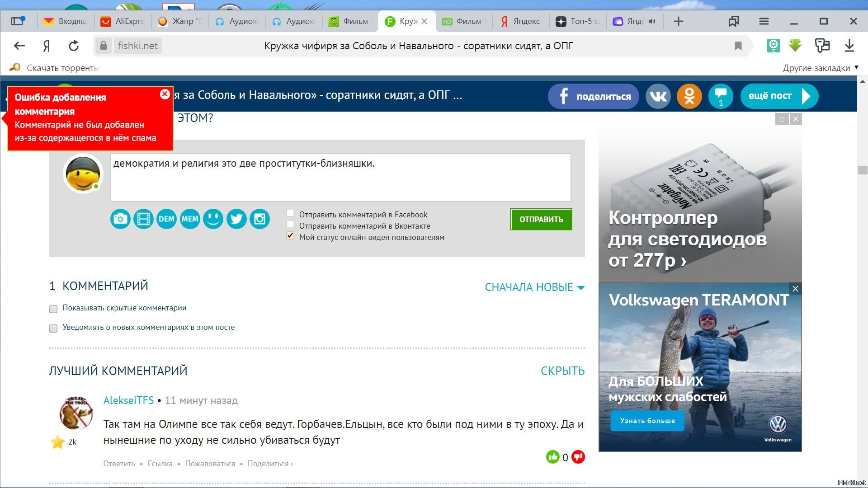Image resolution: width=868 pixels, height=488 pixels.
Task: Expand Другие закладки bookmarks folder
Action: click(x=820, y=68)
